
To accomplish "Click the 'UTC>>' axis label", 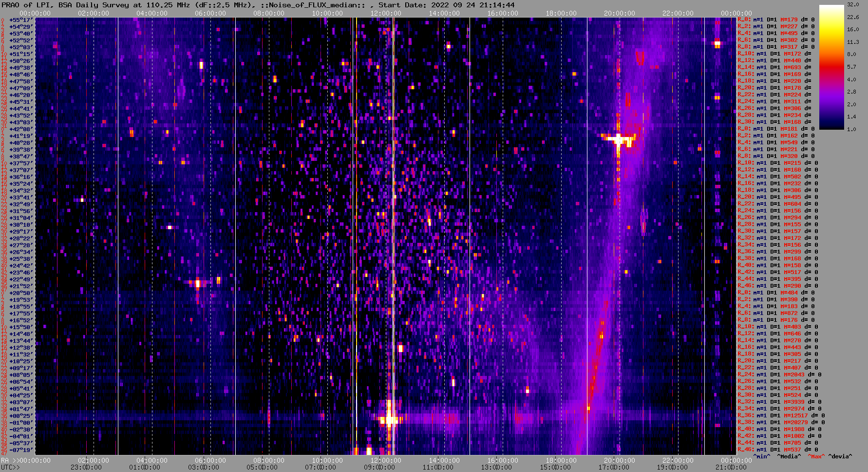I will pos(10,467).
